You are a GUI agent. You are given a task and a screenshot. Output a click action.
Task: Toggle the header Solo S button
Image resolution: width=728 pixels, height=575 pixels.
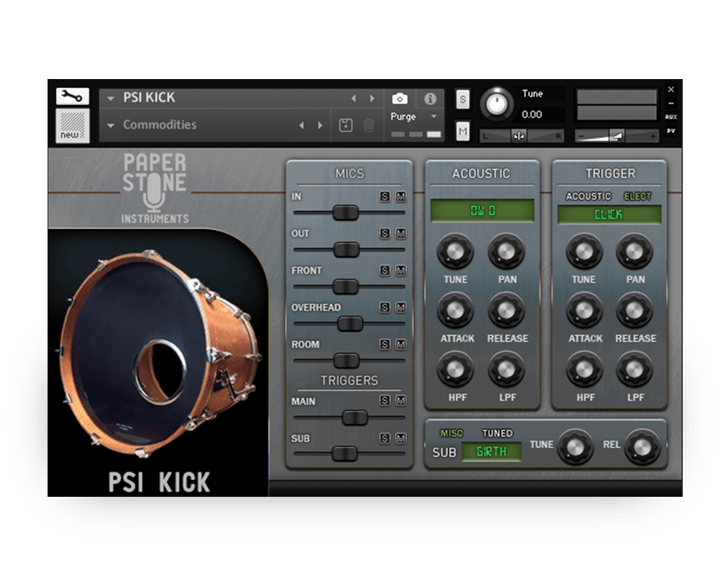tap(462, 100)
